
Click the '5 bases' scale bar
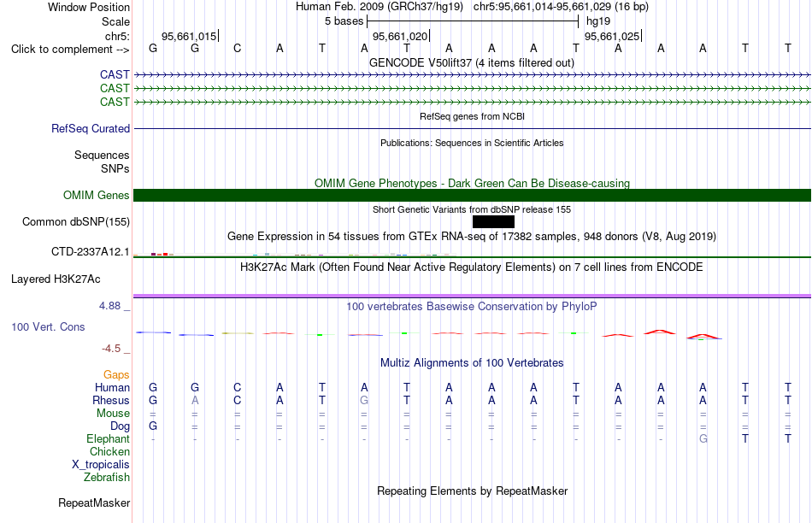[473, 21]
